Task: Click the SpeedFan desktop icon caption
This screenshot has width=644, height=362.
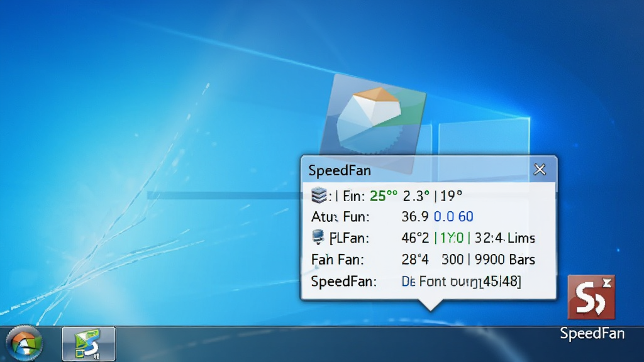Action: click(x=592, y=333)
